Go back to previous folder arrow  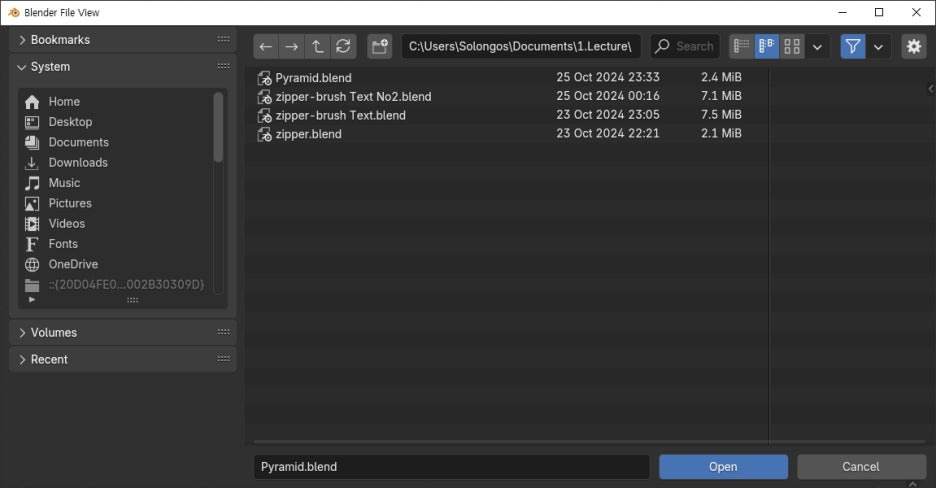[x=266, y=47]
